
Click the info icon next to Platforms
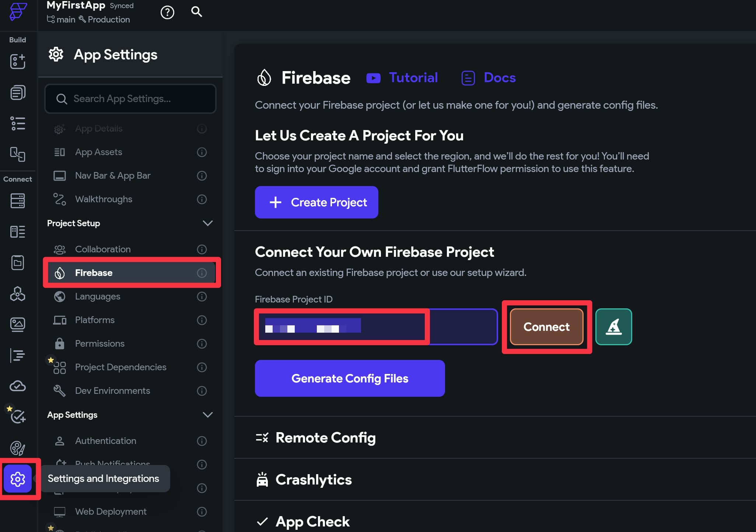(x=202, y=320)
